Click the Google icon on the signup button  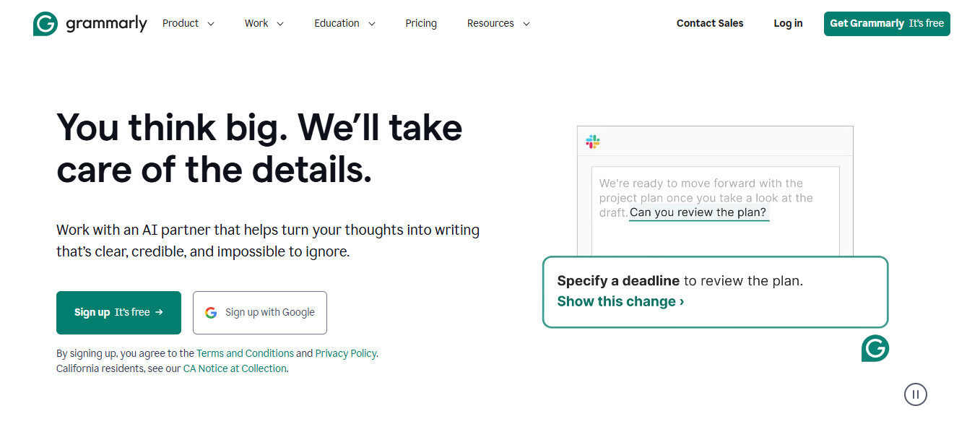pyautogui.click(x=211, y=312)
